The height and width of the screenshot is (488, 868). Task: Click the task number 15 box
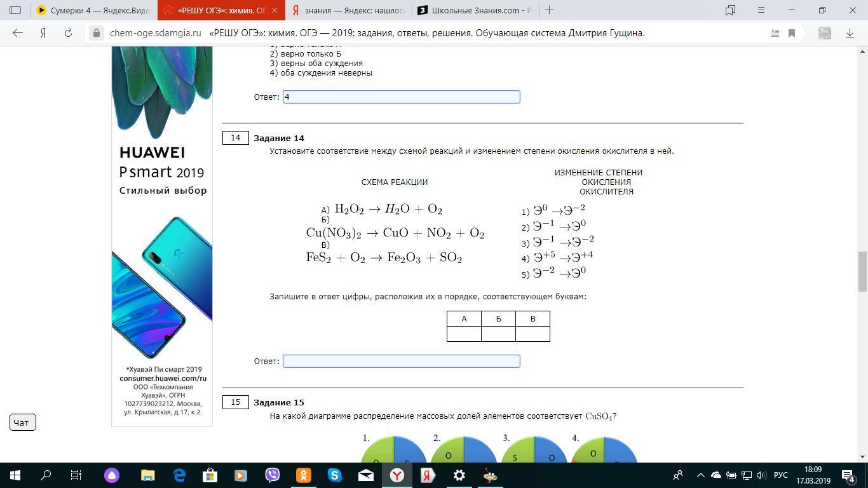(x=235, y=402)
